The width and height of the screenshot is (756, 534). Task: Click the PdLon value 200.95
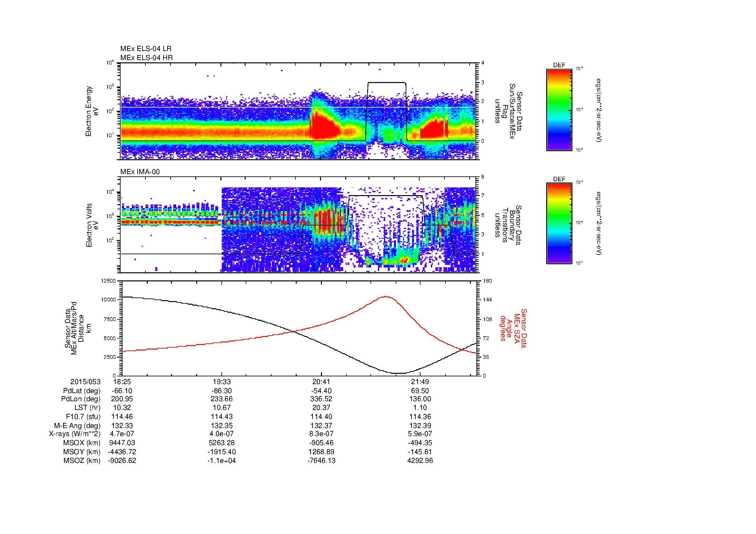tap(122, 399)
